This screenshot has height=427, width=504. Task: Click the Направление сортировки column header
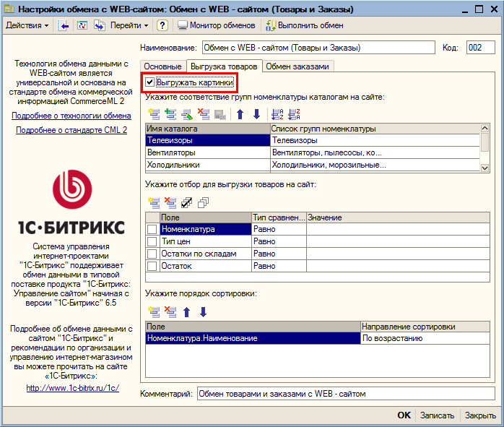coord(425,327)
